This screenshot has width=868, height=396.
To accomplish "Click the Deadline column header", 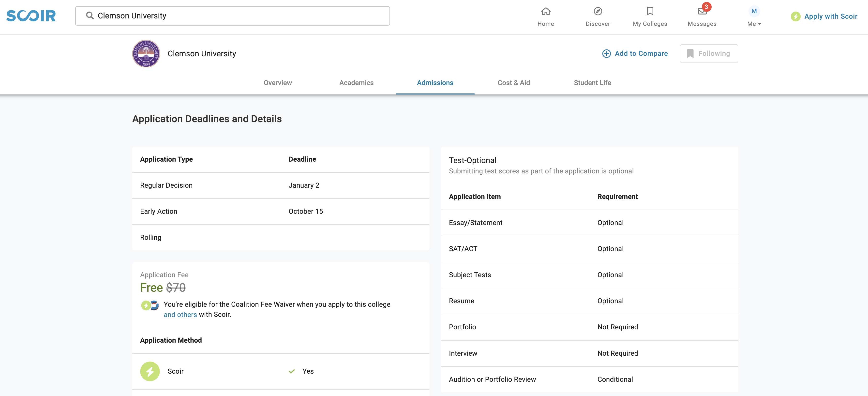I will 302,159.
